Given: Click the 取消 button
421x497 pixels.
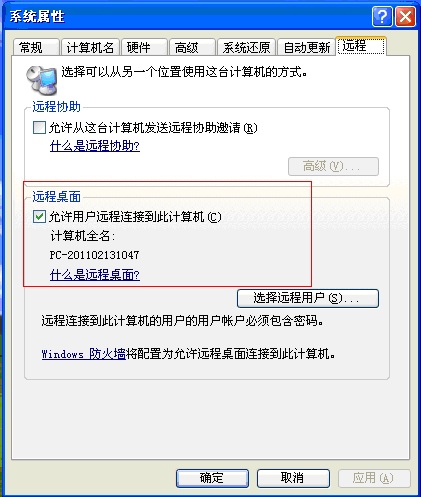Looking at the screenshot, I should point(293,478).
